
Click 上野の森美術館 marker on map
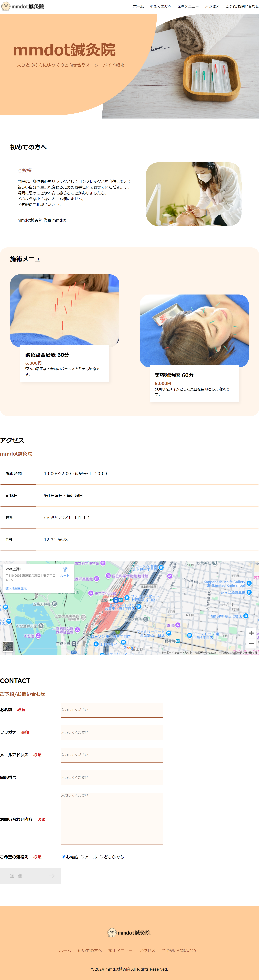click(83, 617)
